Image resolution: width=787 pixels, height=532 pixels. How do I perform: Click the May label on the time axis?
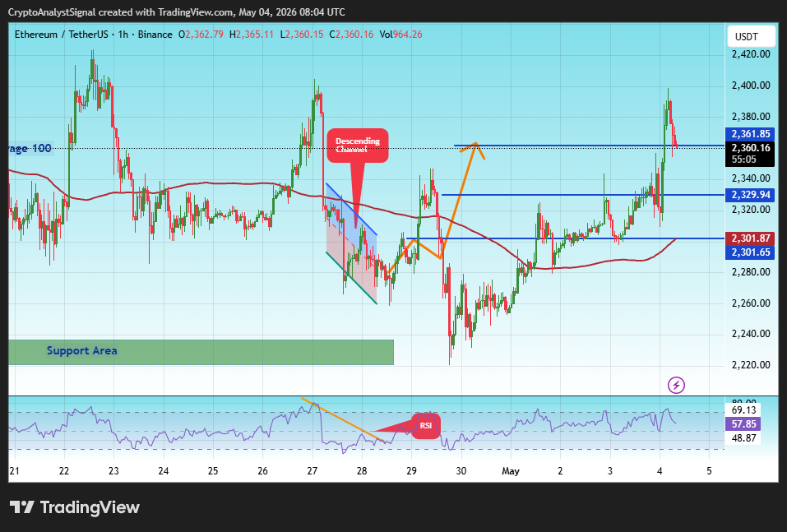coord(511,471)
